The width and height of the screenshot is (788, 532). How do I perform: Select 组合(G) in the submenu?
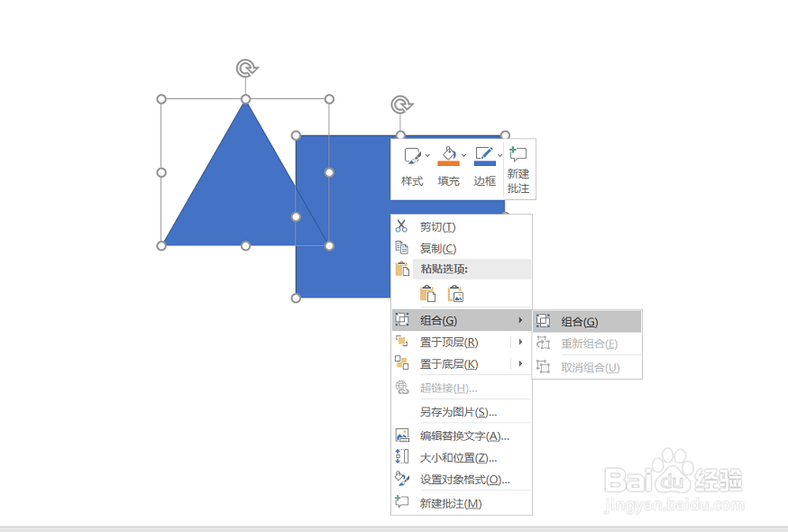(x=587, y=322)
